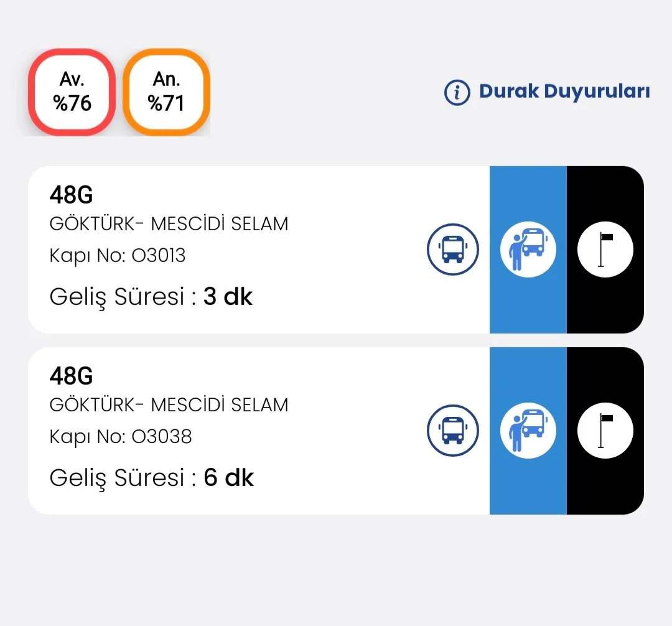Tap the 48G route number on the O3038 card
This screenshot has width=672, height=626.
click(x=71, y=376)
